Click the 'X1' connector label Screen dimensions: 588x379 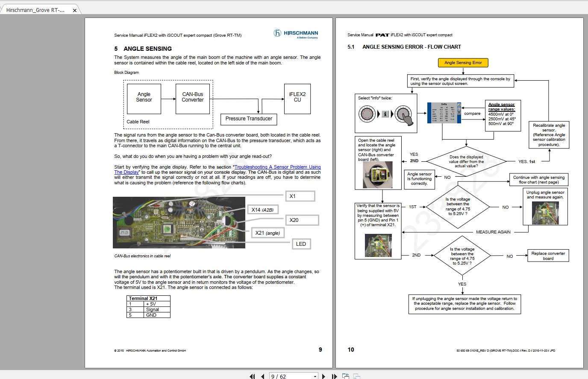pos(300,196)
